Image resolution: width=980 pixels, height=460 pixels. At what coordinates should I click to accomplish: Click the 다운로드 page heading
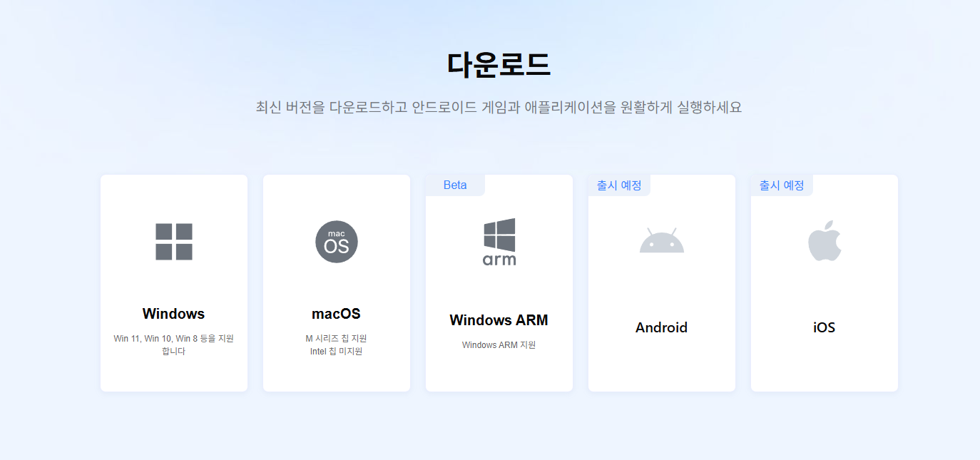(x=499, y=65)
